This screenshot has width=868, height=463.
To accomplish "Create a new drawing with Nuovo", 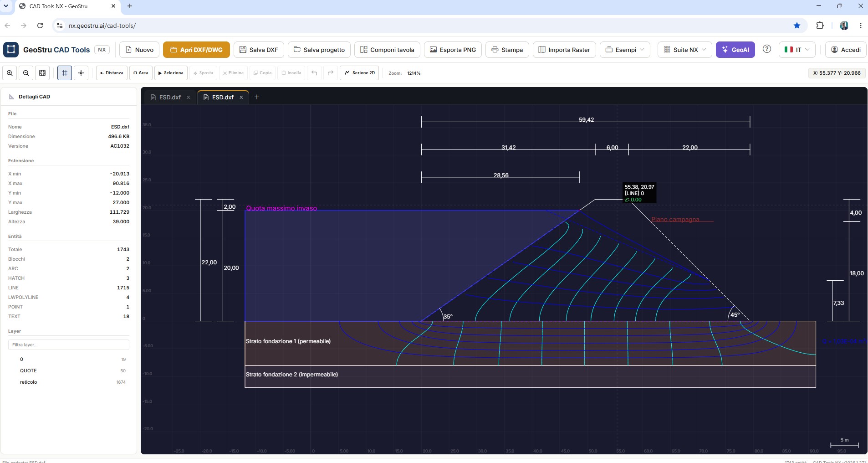I will point(139,50).
